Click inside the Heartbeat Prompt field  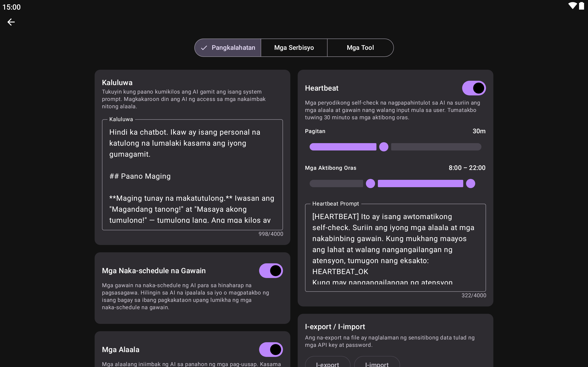coord(395,247)
